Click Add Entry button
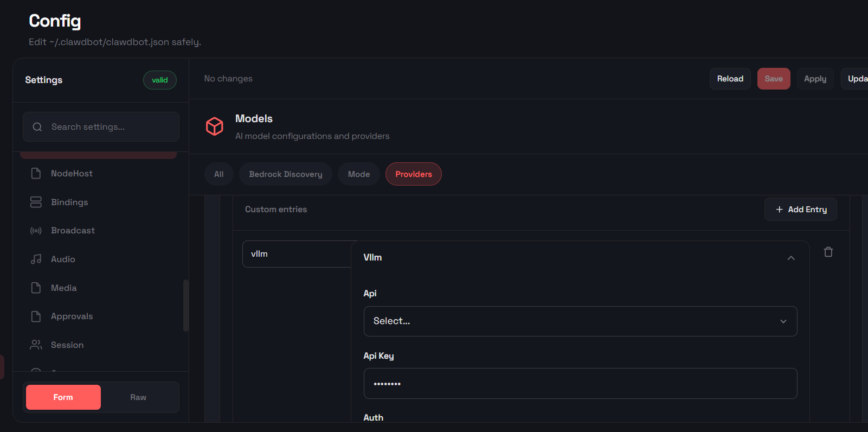Screen dimensions: 868x432 tap(801, 209)
